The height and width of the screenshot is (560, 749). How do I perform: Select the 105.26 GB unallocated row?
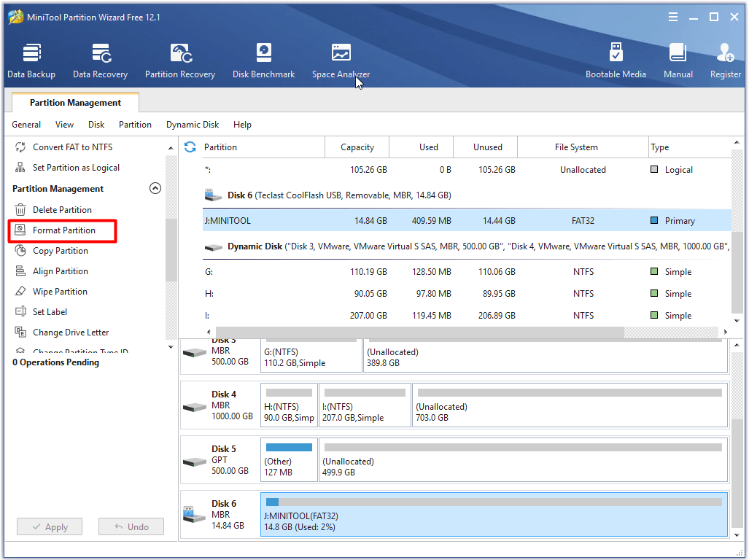[467, 169]
